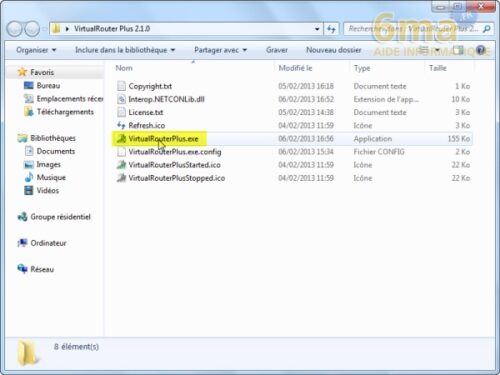Click the Téléchargements folder icon
This screenshot has height=375, width=500.
click(29, 112)
